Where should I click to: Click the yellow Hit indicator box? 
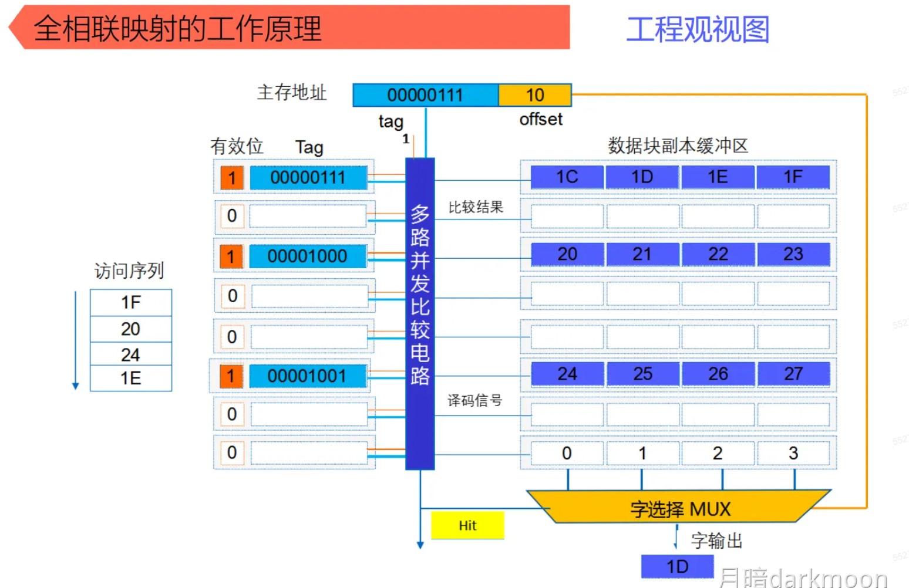tap(467, 525)
